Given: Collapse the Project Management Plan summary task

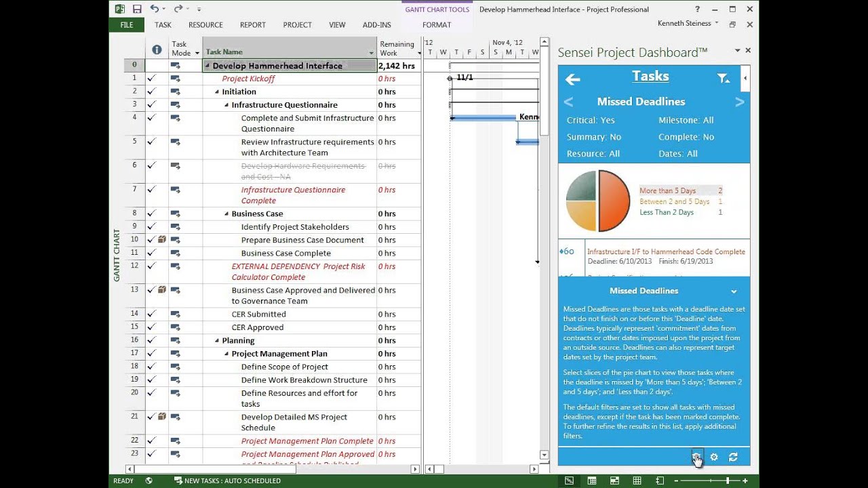Looking at the screenshot, I should tap(226, 354).
